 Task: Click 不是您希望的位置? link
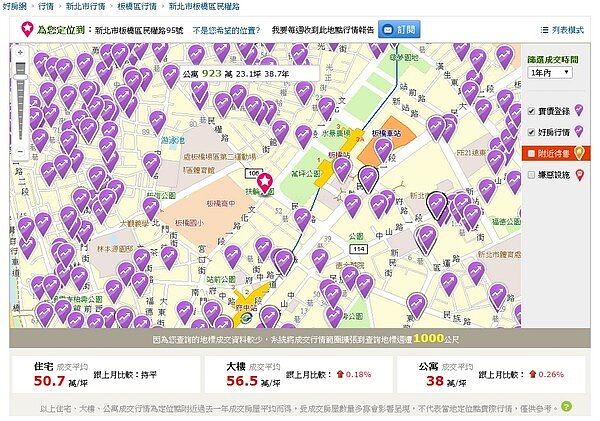coord(226,30)
